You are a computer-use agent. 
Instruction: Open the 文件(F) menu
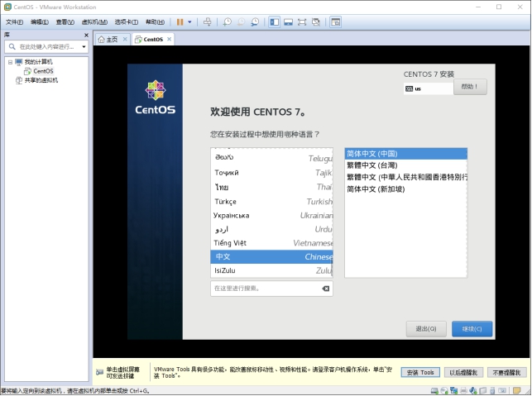14,22
